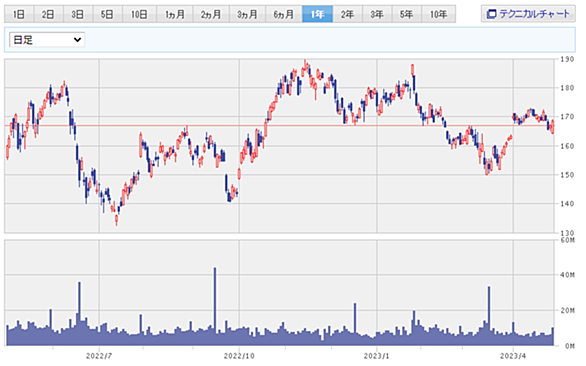586x366 pixels.
Task: Click the 140 price axis label
Action: pos(567,204)
